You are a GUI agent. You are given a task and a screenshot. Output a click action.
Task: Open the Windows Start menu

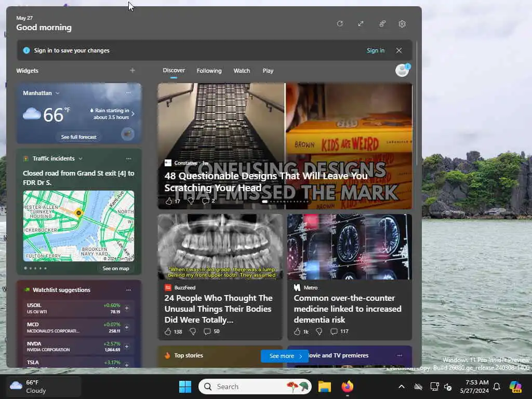(185, 387)
